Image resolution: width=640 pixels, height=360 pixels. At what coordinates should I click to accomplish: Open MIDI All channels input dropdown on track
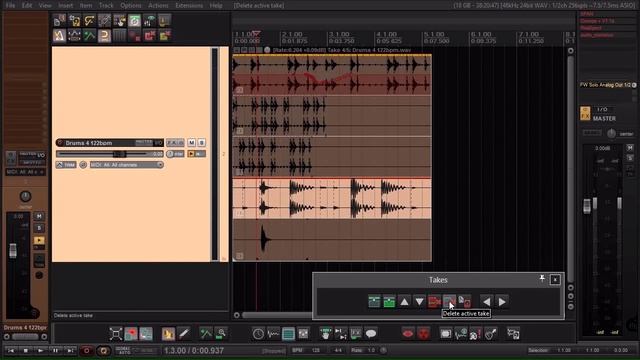click(x=127, y=164)
